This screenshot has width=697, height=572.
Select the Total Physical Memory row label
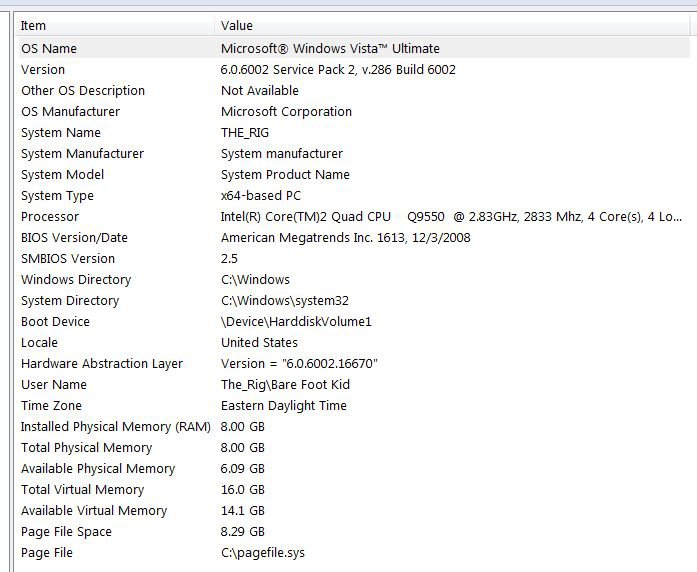tap(87, 448)
